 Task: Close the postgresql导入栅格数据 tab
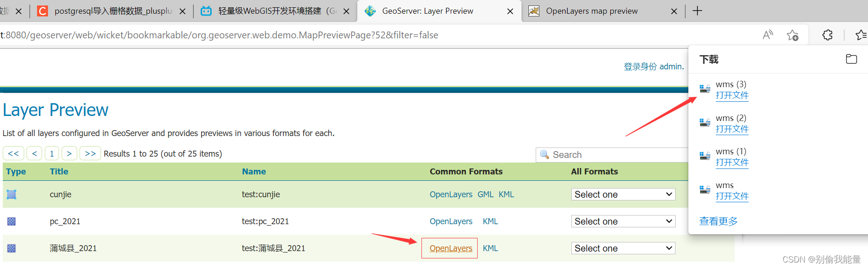[x=182, y=11]
